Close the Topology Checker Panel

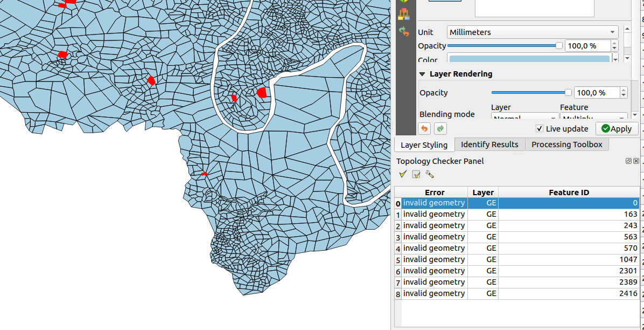[x=636, y=161]
